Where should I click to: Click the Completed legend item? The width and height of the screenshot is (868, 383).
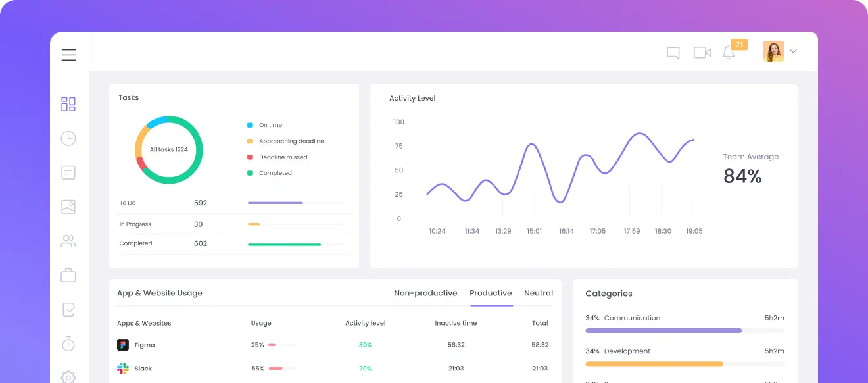[277, 172]
